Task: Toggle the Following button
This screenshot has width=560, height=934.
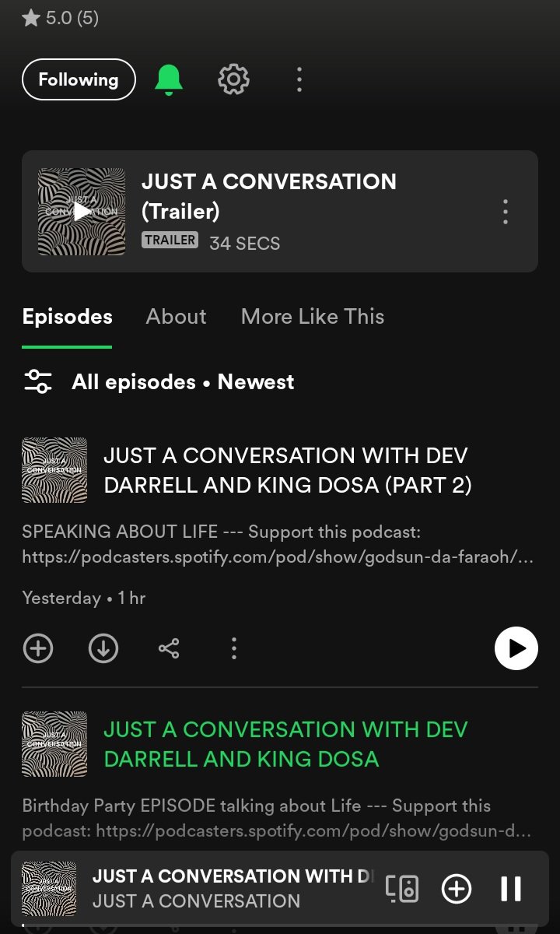Action: coord(79,79)
